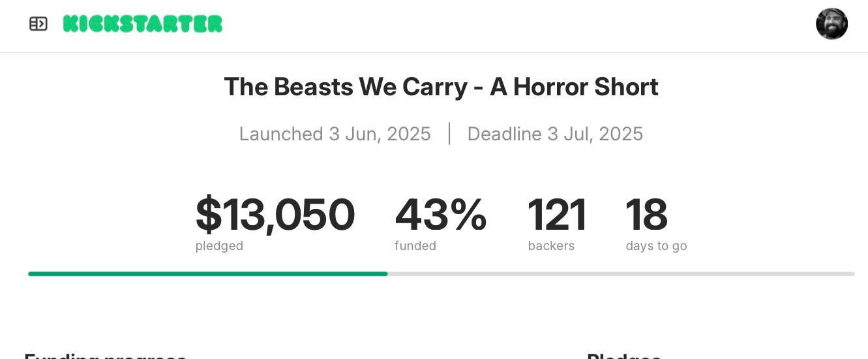Click the 'days to go' label text
The image size is (868, 359).
[656, 246]
